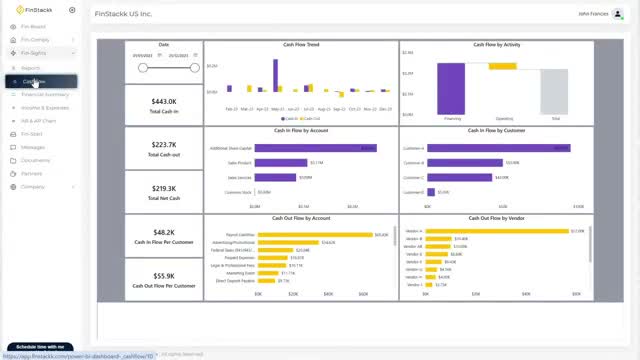
Task: Click the Customer C bar
Action: click(x=460, y=178)
